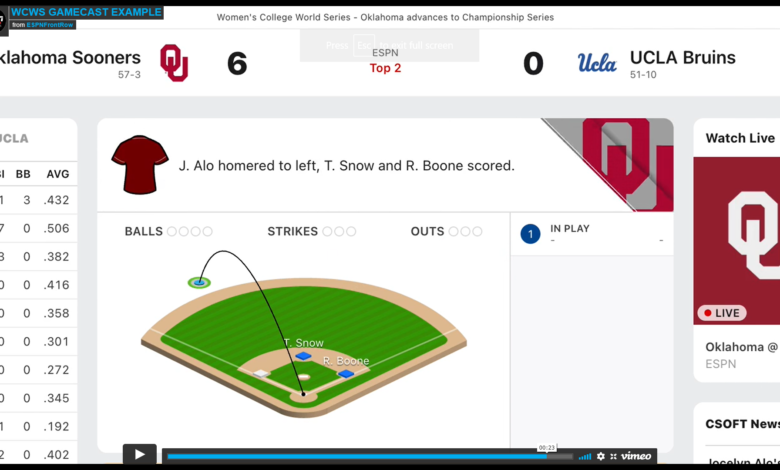Select the maroon jersey player icon
The height and width of the screenshot is (470, 780).
[x=140, y=165]
